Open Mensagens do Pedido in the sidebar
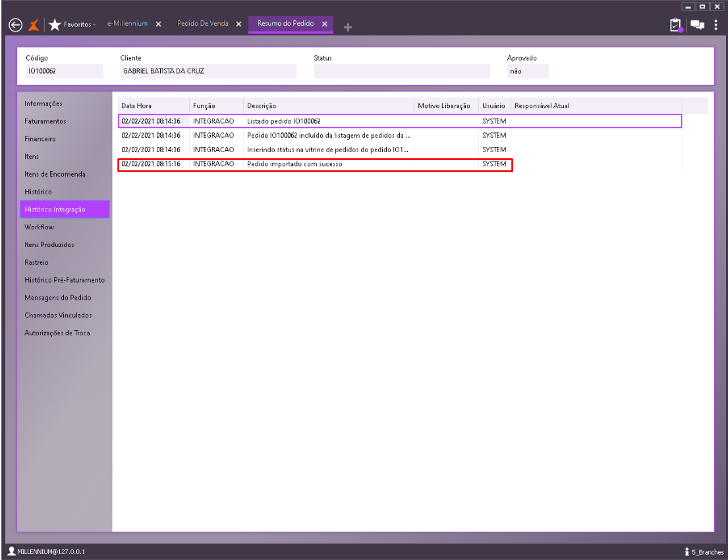 [57, 298]
